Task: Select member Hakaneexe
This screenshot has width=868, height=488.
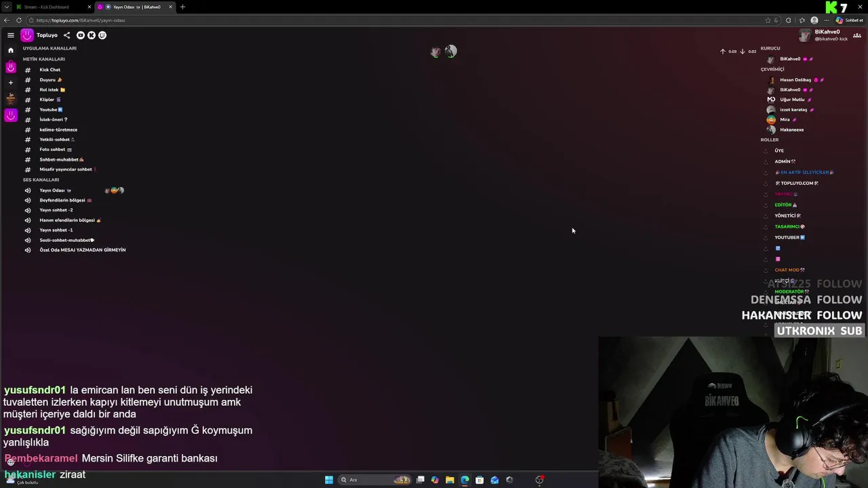Action: pos(791,129)
